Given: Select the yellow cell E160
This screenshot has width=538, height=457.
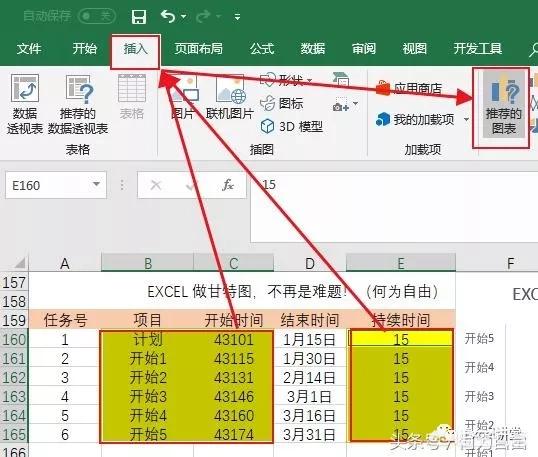Looking at the screenshot, I should pyautogui.click(x=401, y=339).
